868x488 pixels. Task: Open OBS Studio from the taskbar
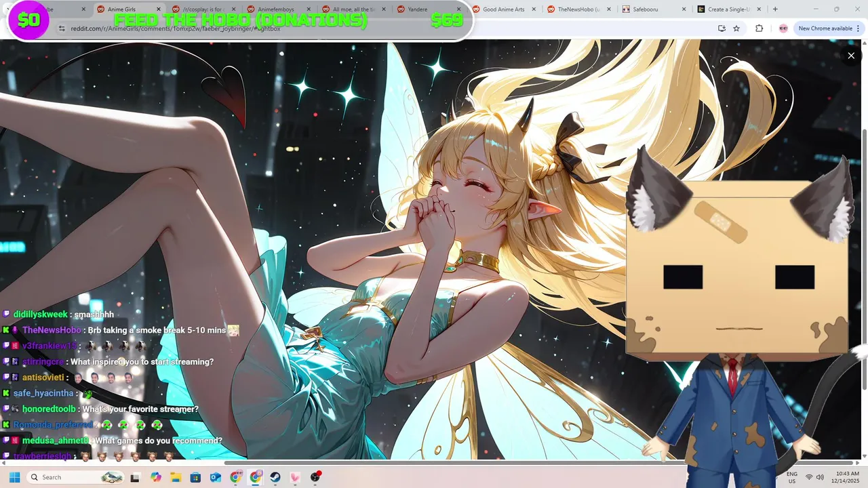(x=315, y=477)
